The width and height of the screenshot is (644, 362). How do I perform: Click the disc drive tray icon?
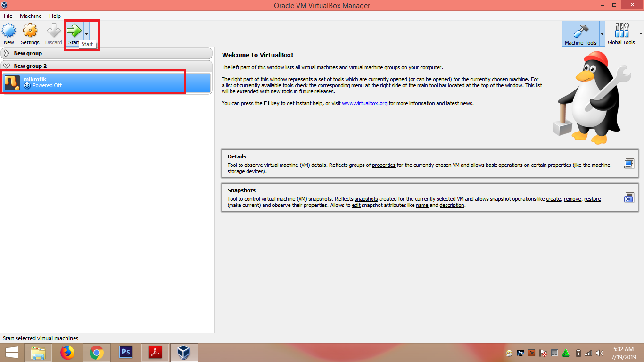[510, 353]
